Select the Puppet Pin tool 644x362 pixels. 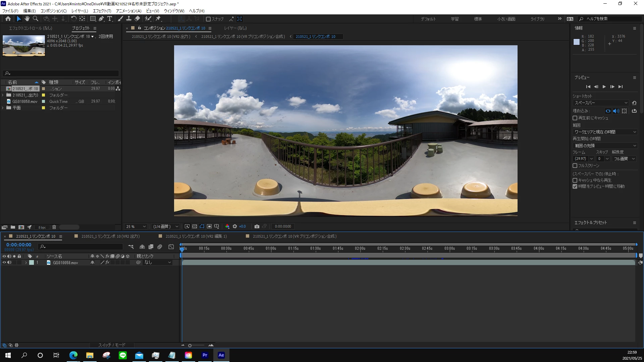click(x=158, y=19)
